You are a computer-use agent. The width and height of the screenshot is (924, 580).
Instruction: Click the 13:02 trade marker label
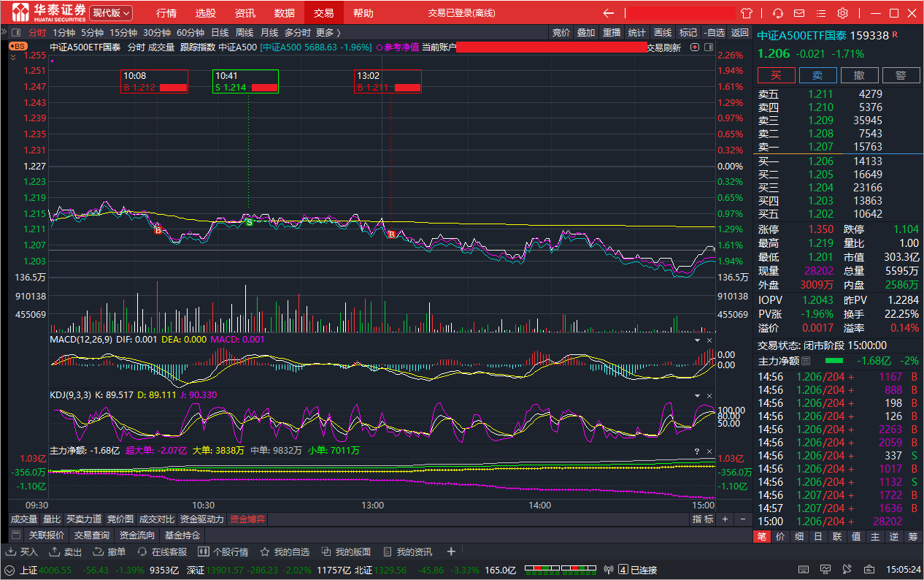point(389,81)
